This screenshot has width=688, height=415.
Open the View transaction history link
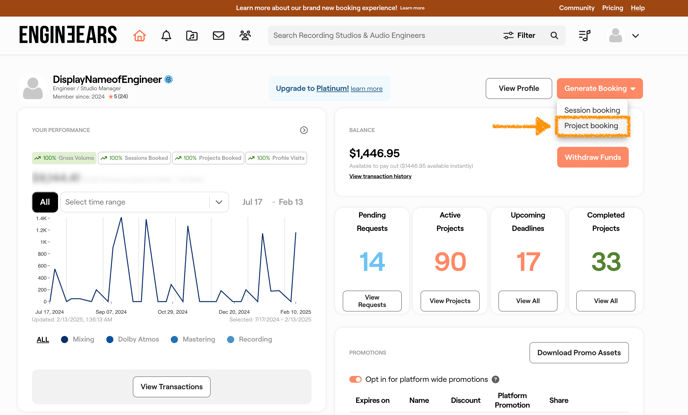click(380, 176)
